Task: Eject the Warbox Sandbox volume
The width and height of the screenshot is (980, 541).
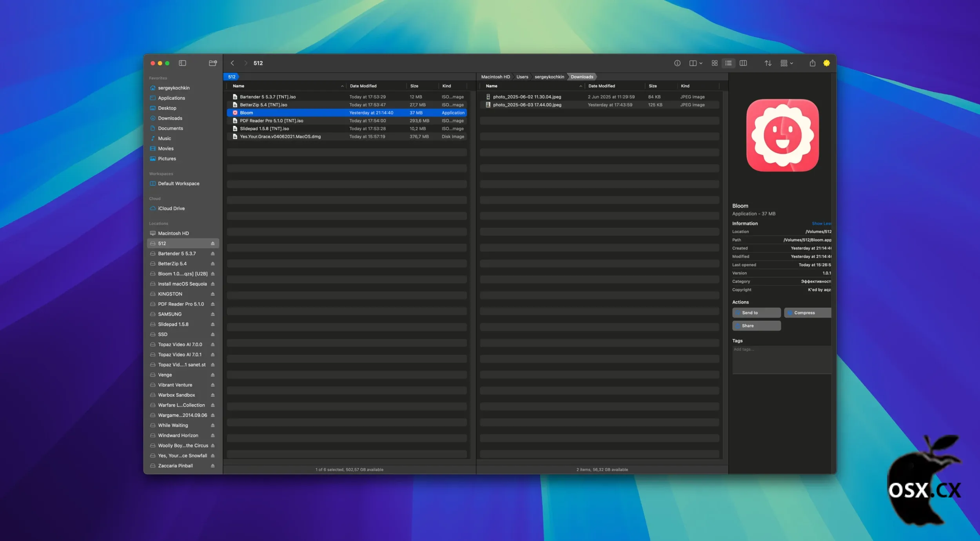Action: point(212,395)
